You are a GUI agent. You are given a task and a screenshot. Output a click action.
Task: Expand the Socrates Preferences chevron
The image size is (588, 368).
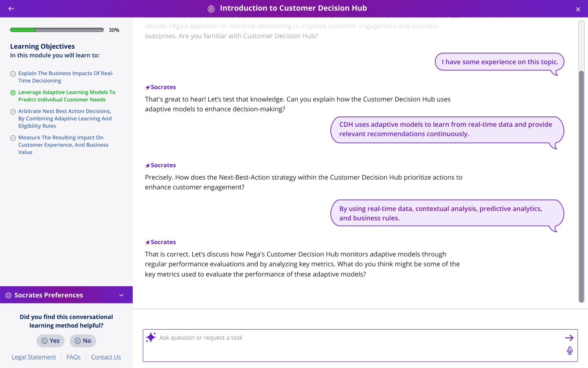tap(121, 295)
